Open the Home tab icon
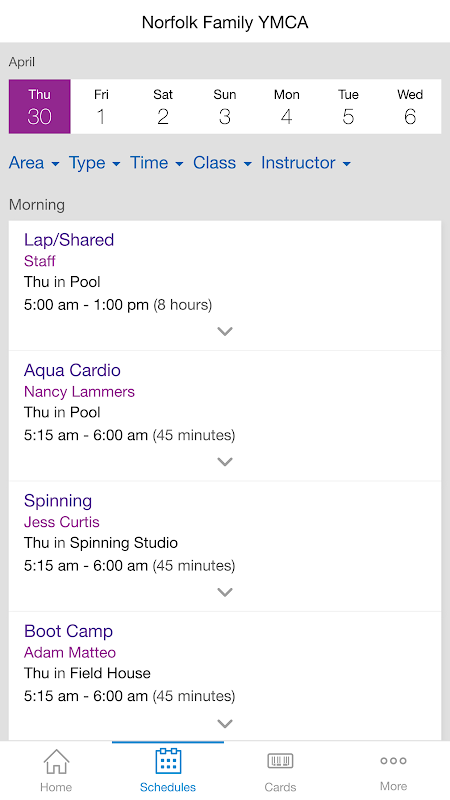 coord(56,761)
